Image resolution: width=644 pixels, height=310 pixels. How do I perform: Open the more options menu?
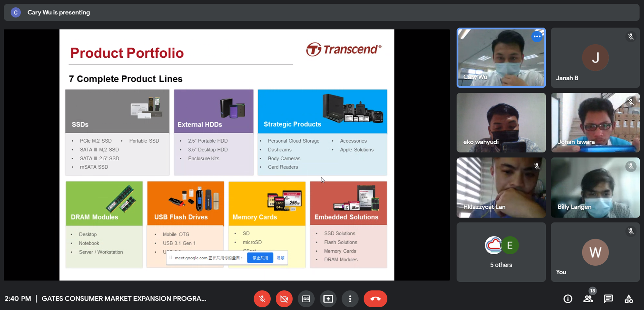point(350,299)
